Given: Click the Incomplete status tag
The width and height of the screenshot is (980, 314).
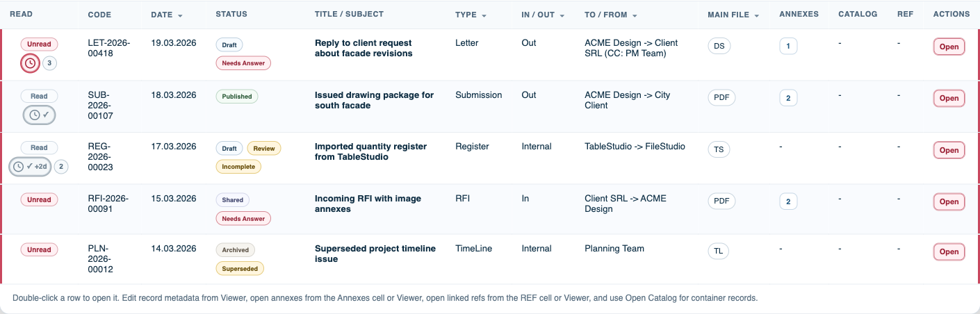Looking at the screenshot, I should pos(238,167).
